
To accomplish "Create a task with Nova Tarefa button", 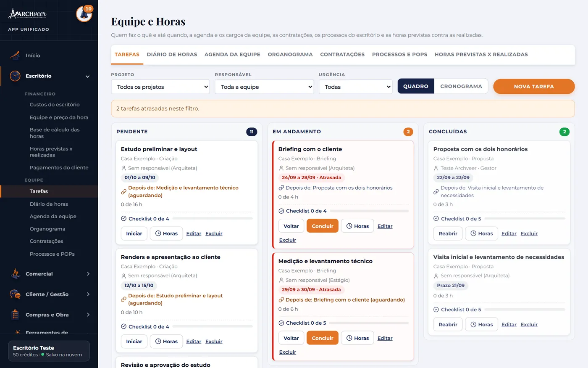I will (x=534, y=86).
